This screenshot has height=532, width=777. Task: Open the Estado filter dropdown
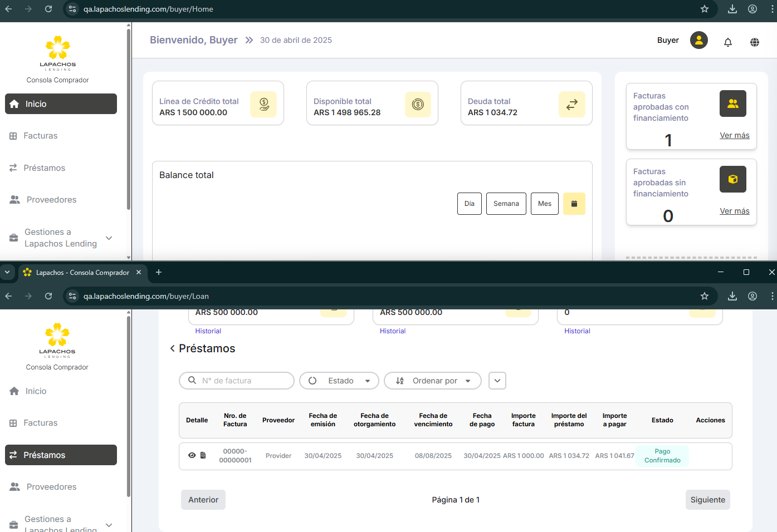pos(339,381)
